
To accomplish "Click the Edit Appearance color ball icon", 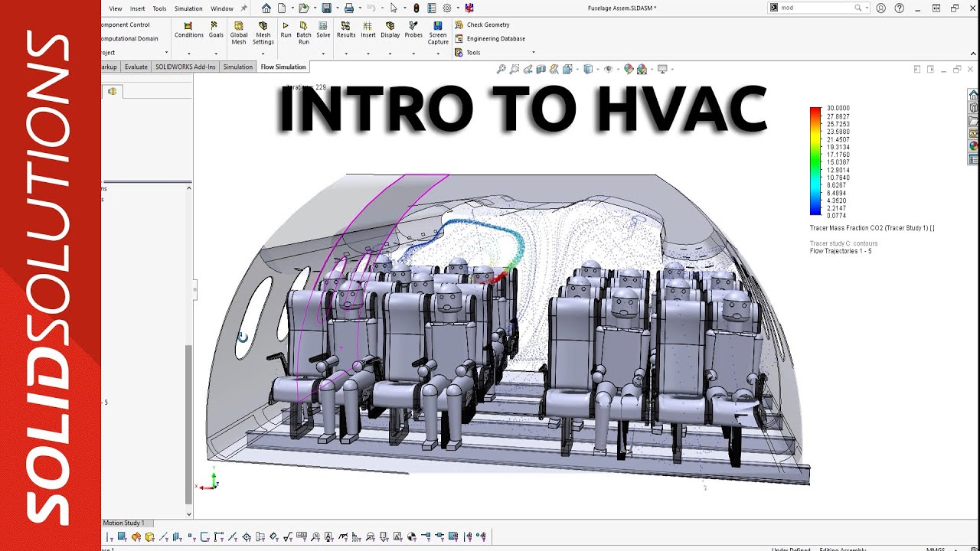I will [x=629, y=69].
